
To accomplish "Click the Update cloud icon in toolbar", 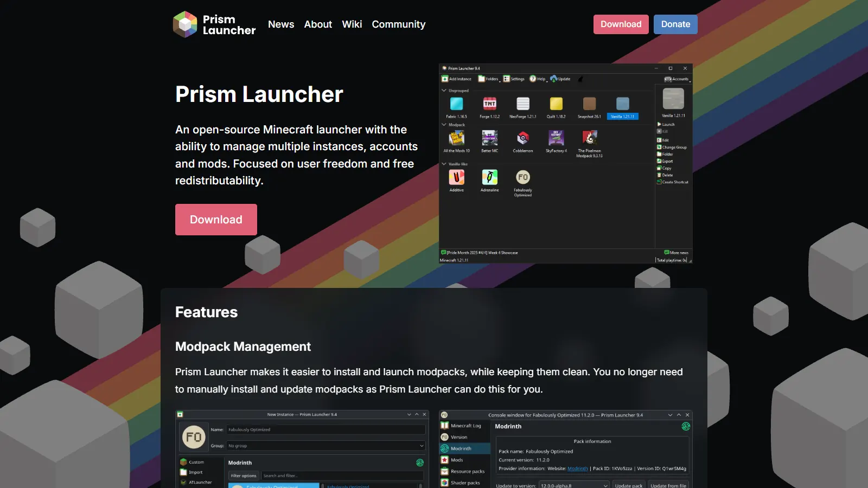I will (553, 79).
